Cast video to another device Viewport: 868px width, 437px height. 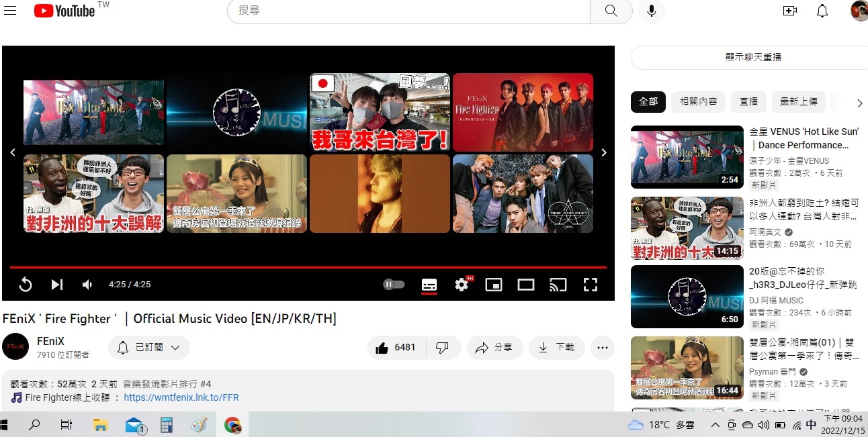[x=558, y=285]
